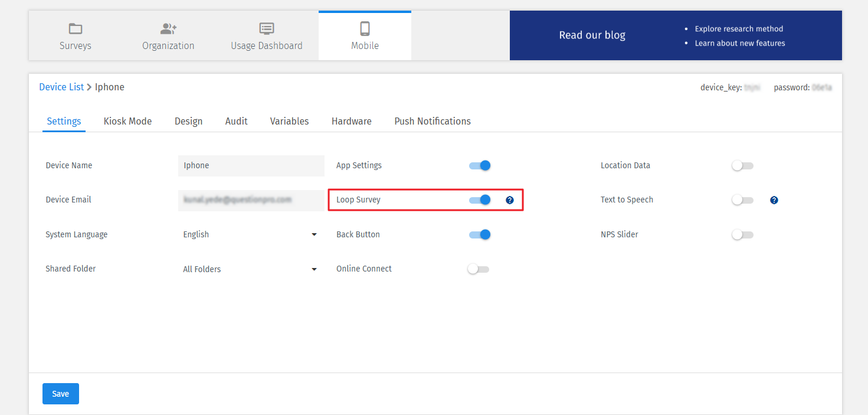Open the Push Notifications tab
Viewport: 868px width, 415px height.
[x=433, y=121]
